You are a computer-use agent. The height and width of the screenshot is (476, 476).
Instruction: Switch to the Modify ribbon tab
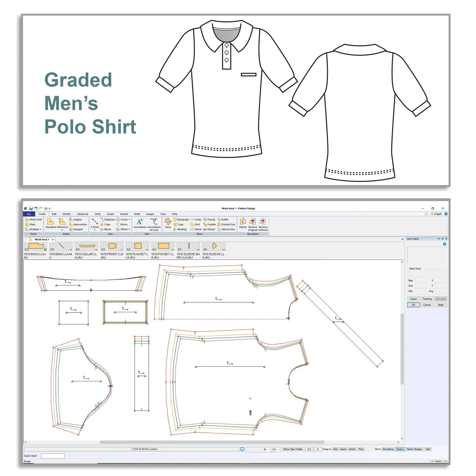tap(66, 214)
